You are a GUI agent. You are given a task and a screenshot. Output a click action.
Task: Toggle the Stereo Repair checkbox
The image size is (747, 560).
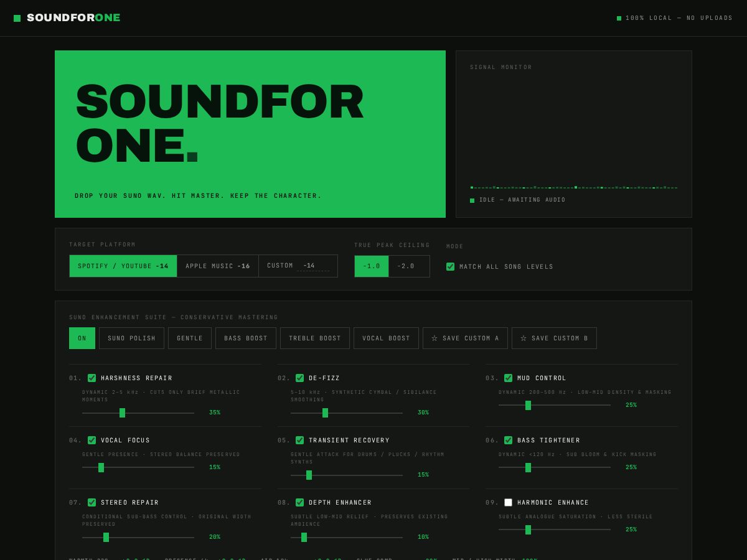point(92,502)
